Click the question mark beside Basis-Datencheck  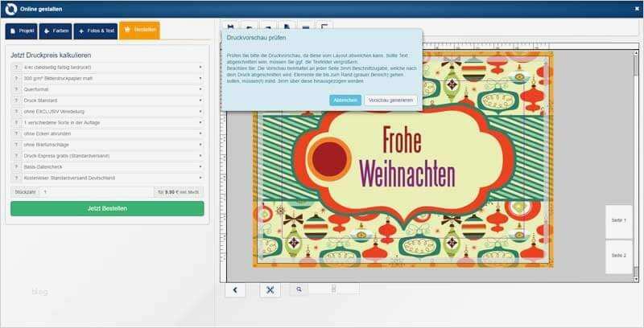[x=16, y=167]
